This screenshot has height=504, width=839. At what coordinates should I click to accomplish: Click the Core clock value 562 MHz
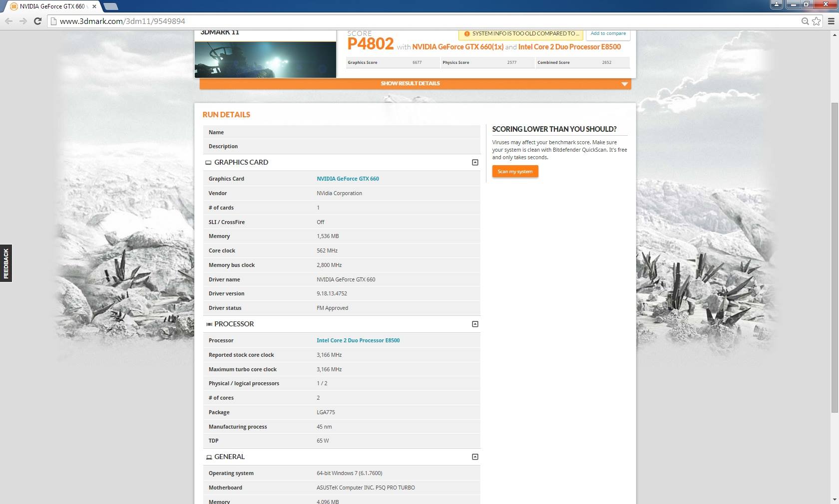tap(327, 251)
